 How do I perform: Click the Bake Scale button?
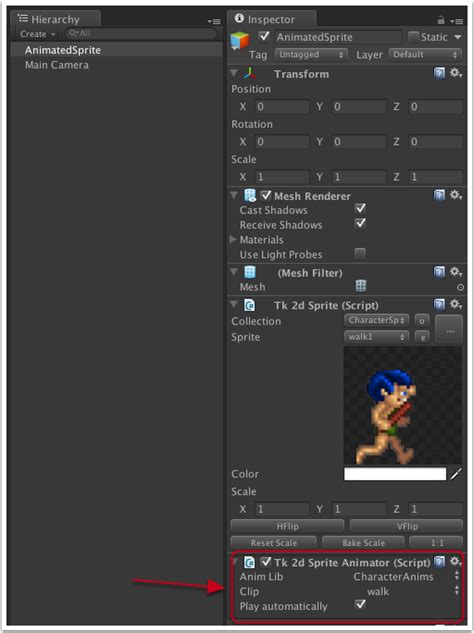[x=363, y=543]
